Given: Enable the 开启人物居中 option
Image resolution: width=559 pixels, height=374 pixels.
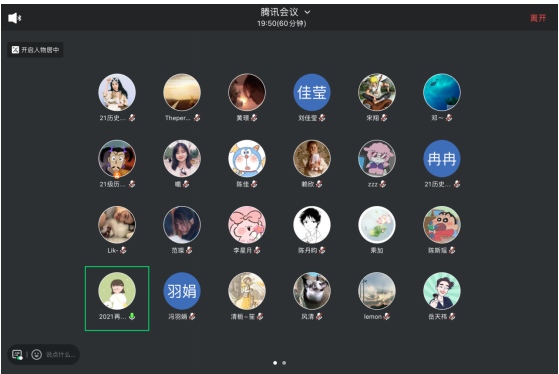Looking at the screenshot, I should (35, 50).
